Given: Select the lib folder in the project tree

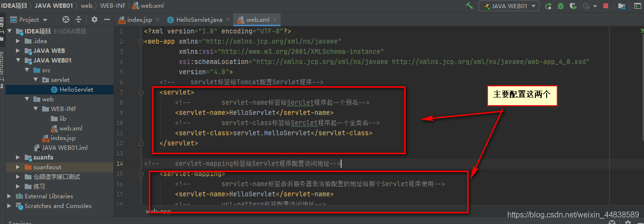Looking at the screenshot, I should pos(63,119).
